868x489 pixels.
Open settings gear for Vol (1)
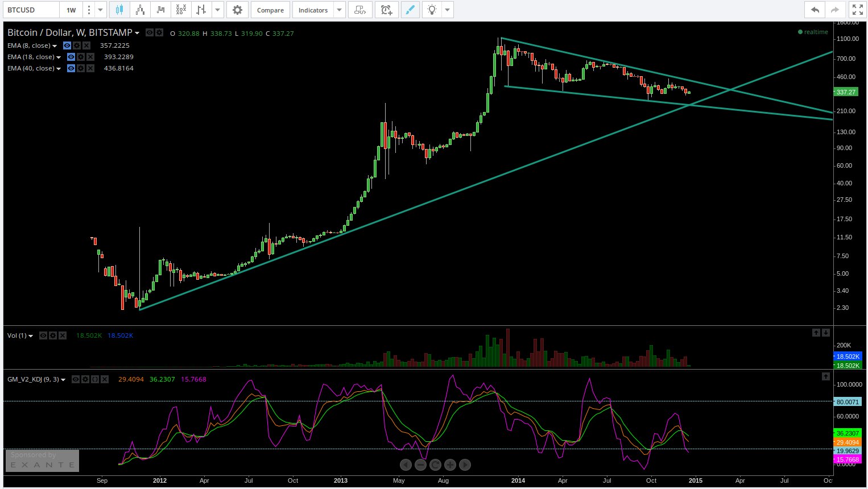tap(53, 335)
